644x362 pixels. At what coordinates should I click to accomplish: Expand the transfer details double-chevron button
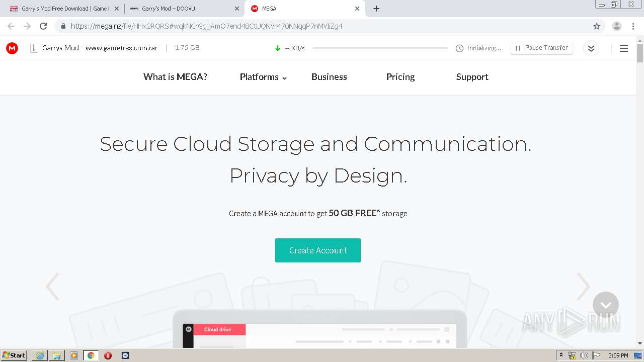coord(591,48)
